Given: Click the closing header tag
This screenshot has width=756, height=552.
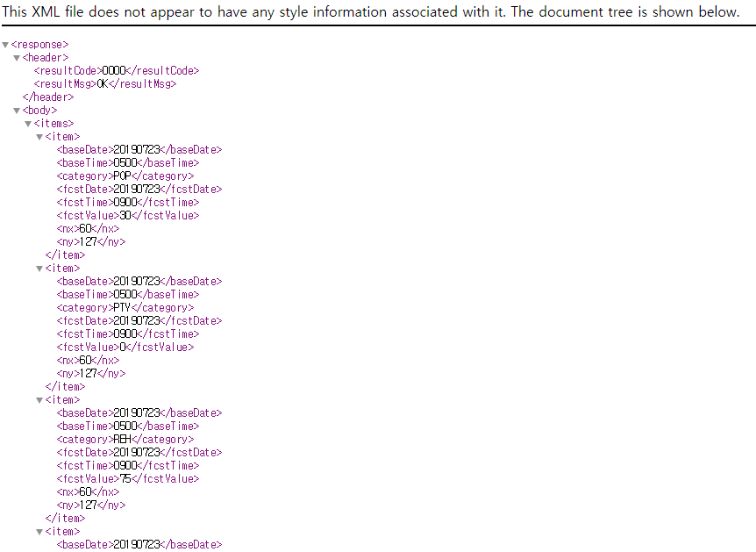Looking at the screenshot, I should (48, 97).
